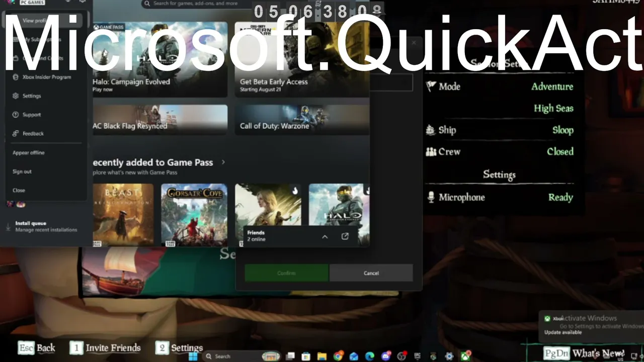Open the Install queue download icon

click(x=8, y=227)
